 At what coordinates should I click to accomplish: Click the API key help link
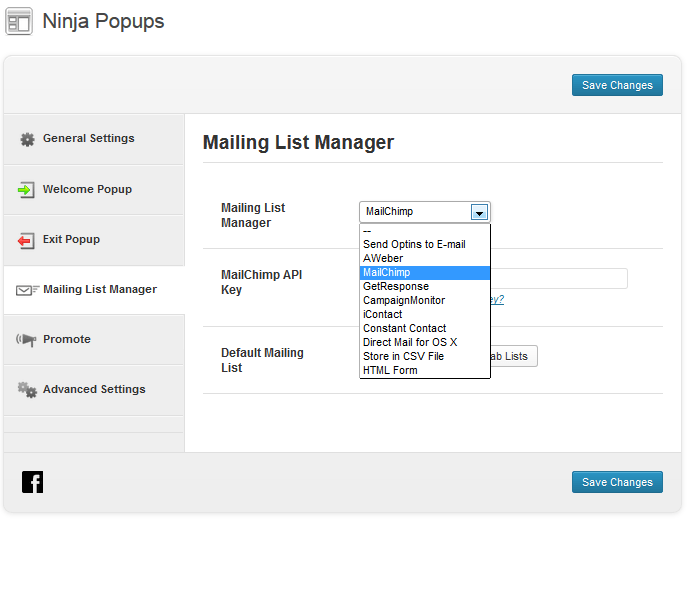pos(497,299)
